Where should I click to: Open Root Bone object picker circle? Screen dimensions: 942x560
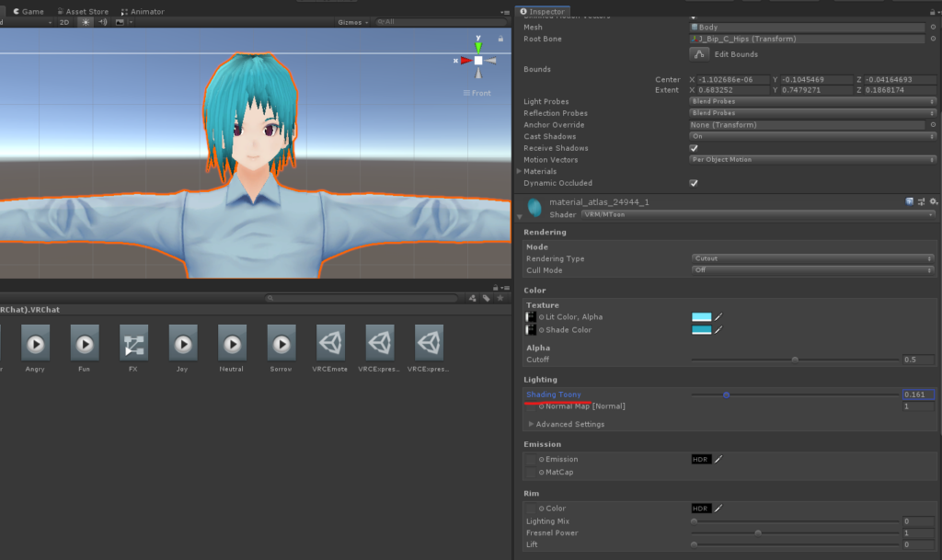933,39
